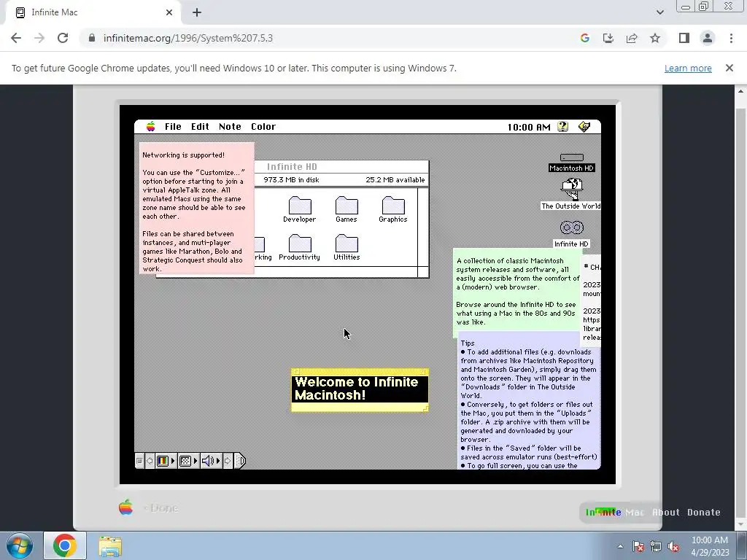Collapse the Control Strip using its end tab
The image size is (747, 560).
click(240, 461)
